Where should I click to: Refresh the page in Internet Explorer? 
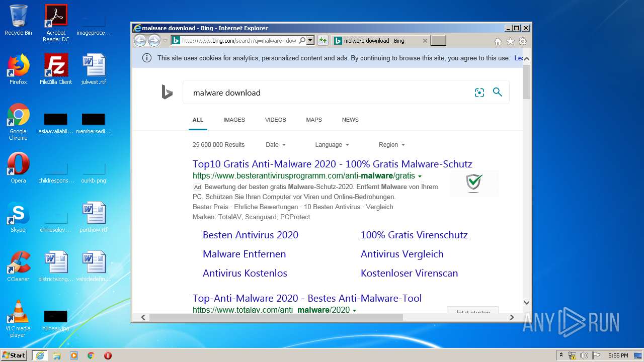[323, 41]
